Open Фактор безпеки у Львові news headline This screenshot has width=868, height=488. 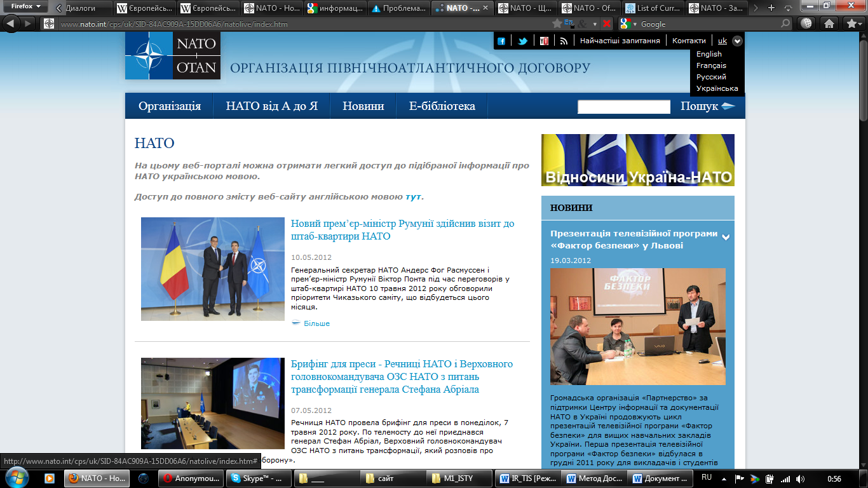coord(634,240)
